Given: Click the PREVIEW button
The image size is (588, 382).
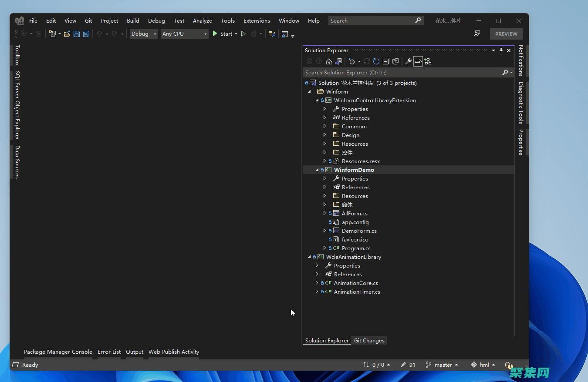Looking at the screenshot, I should pos(506,34).
